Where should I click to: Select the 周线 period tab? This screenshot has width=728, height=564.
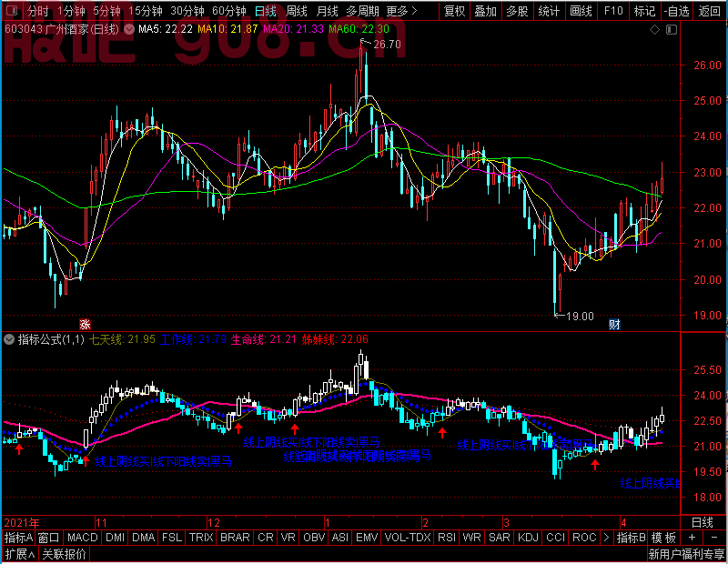click(297, 11)
